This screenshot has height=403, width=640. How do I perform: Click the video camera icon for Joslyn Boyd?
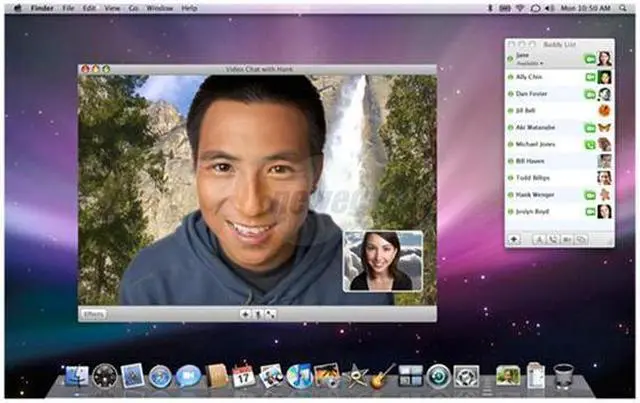tap(590, 212)
